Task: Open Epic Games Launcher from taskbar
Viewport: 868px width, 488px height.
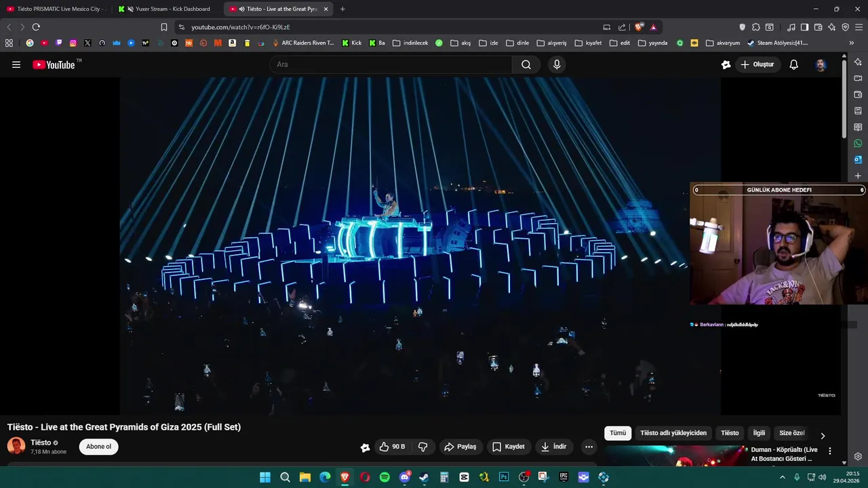Action: 564,477
